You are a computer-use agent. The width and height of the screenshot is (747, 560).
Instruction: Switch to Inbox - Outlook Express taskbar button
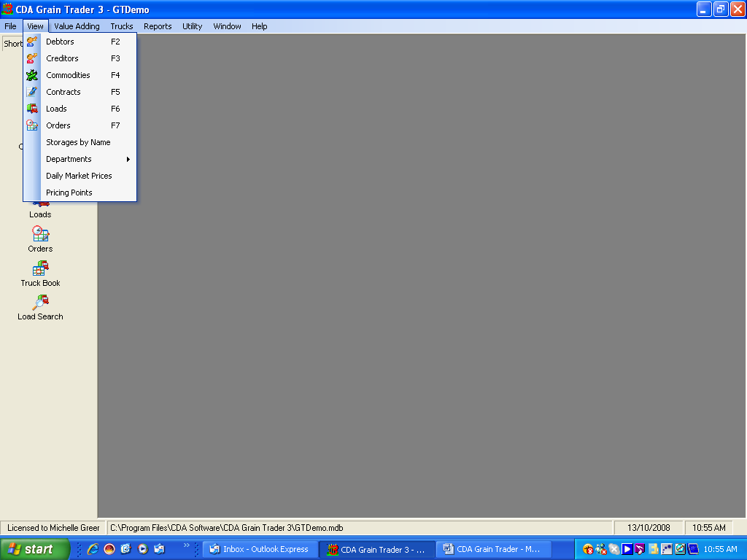coord(260,549)
